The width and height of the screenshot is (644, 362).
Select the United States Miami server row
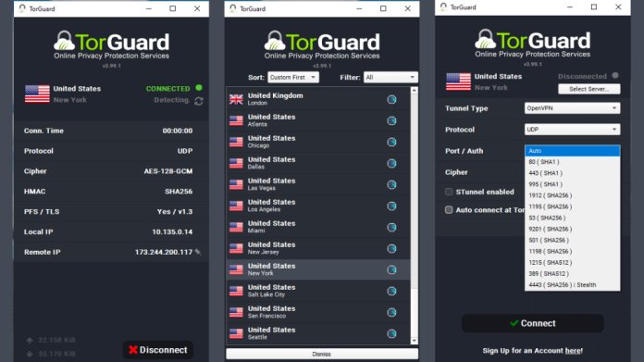(318, 227)
